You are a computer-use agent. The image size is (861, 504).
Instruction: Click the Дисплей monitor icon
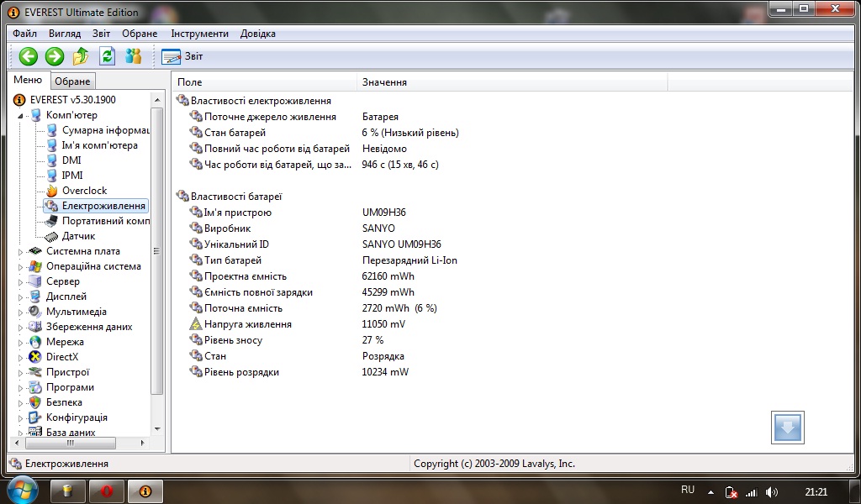point(35,297)
